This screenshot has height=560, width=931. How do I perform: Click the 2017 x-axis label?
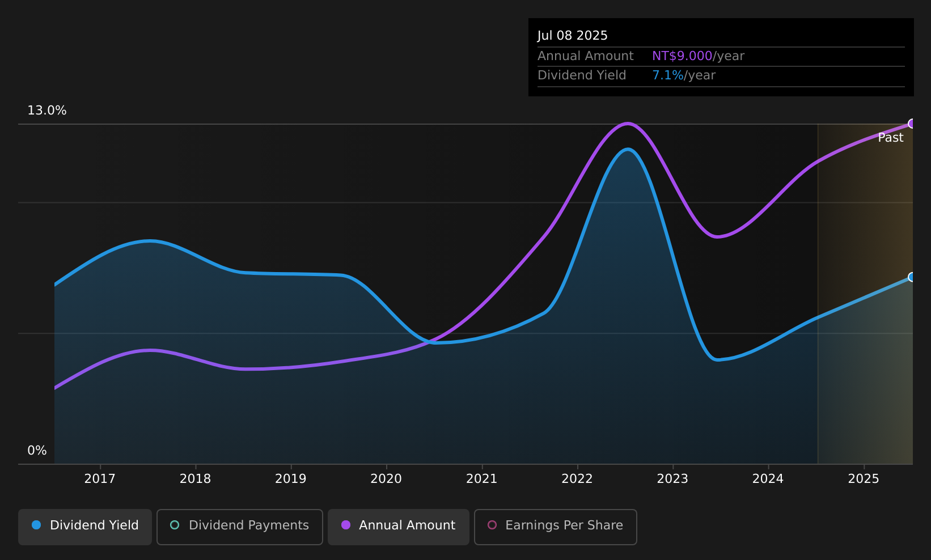100,479
